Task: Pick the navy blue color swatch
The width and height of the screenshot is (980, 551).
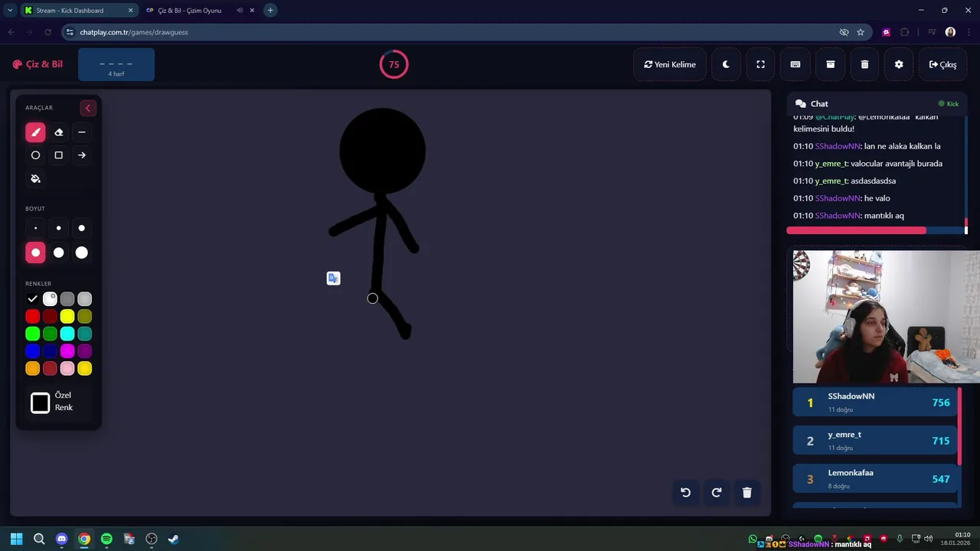Action: pyautogui.click(x=50, y=351)
